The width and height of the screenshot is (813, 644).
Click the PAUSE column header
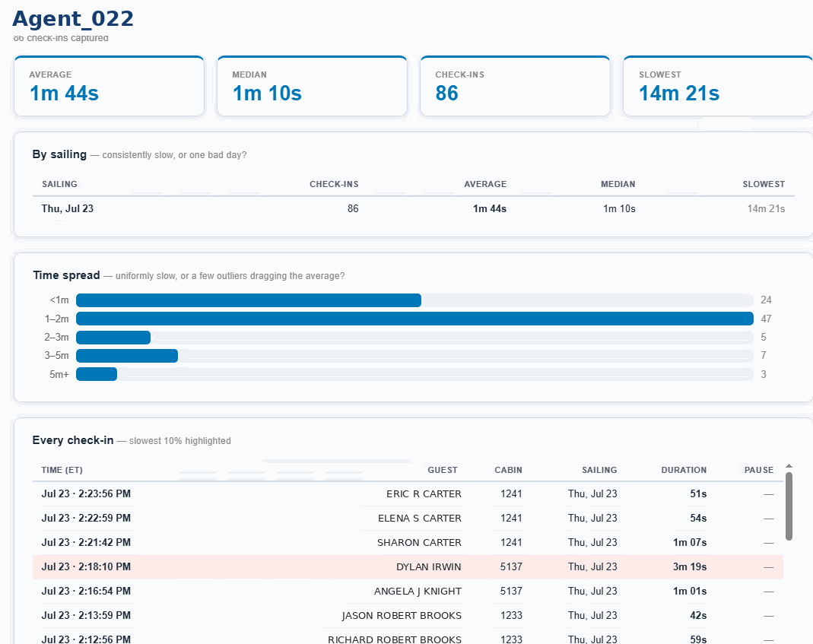[759, 470]
